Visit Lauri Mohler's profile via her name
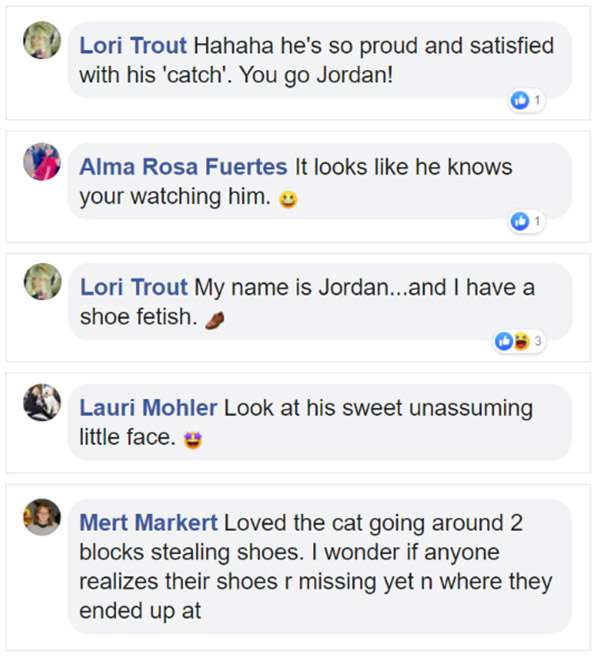Viewport: 600px width, 661px height. pyautogui.click(x=148, y=408)
